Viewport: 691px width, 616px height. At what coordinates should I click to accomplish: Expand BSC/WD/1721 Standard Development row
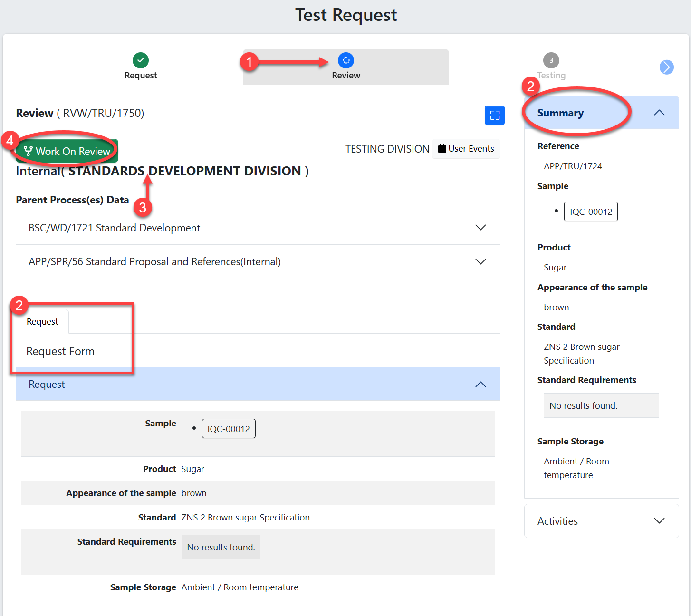point(480,228)
